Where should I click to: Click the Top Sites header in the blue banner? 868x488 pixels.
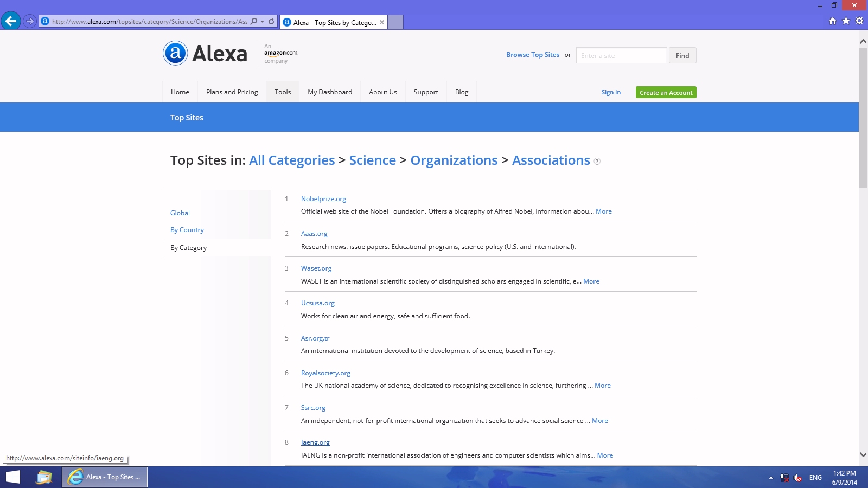[187, 118]
